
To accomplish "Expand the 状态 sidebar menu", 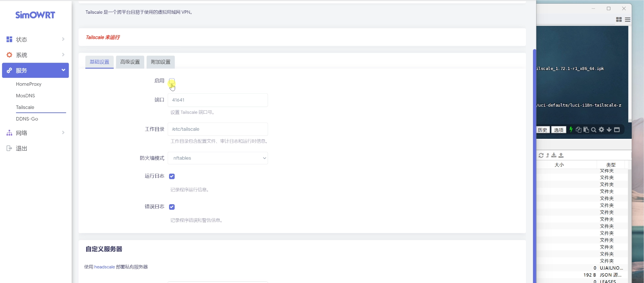I will [35, 40].
